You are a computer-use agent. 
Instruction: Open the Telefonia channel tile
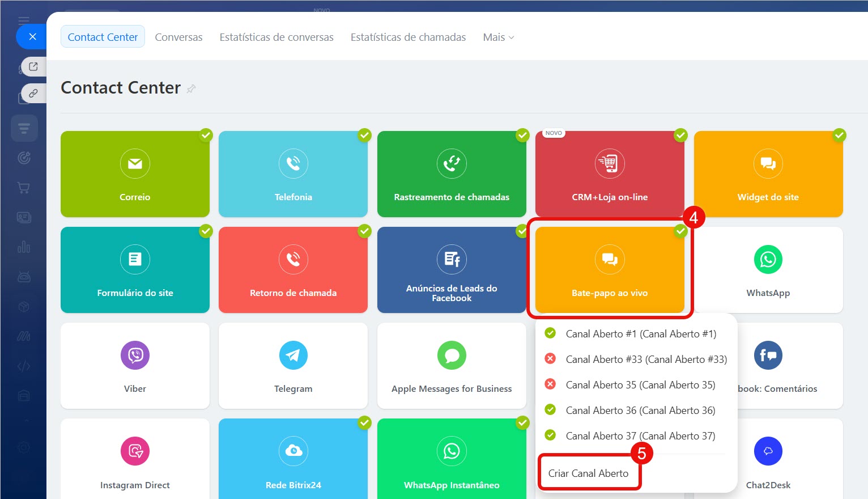pos(293,174)
